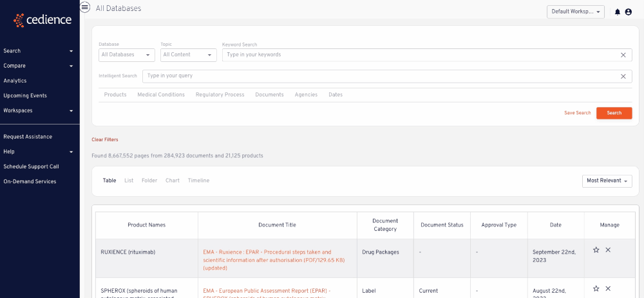Open Upcoming Events in the sidebar
644x298 pixels.
[25, 95]
